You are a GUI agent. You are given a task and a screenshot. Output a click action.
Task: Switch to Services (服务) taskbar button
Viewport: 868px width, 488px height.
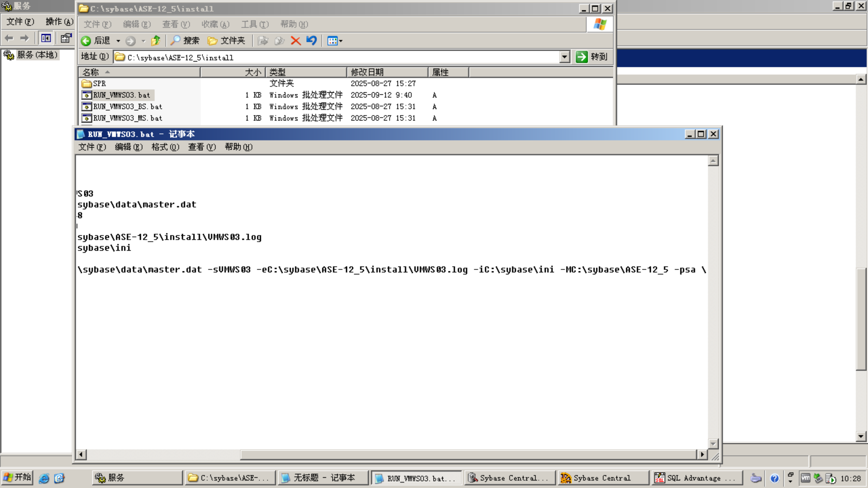[137, 478]
